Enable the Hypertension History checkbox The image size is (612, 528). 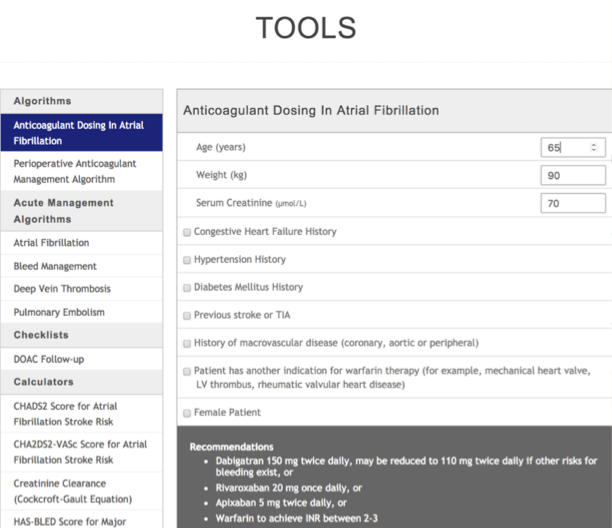[187, 260]
